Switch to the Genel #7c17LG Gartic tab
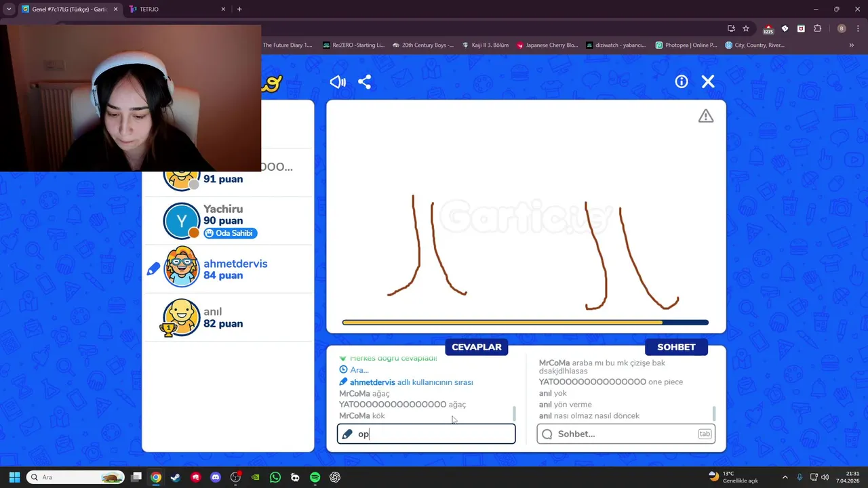868x488 pixels. pos(69,9)
